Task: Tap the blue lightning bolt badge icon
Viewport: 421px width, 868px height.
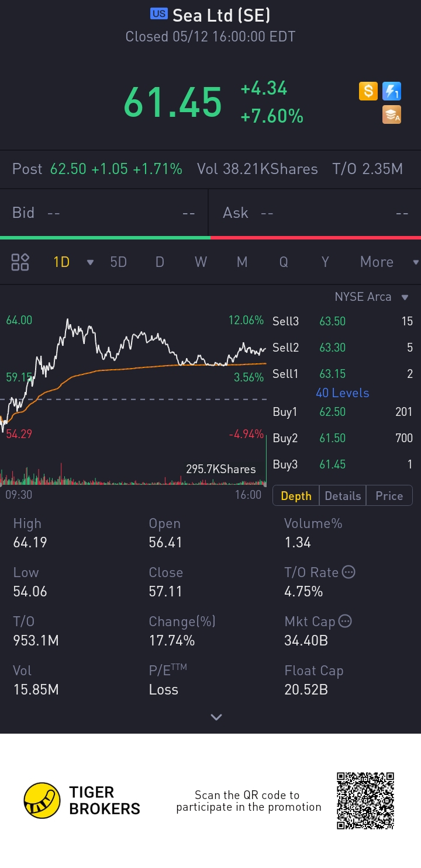Action: coord(392,91)
